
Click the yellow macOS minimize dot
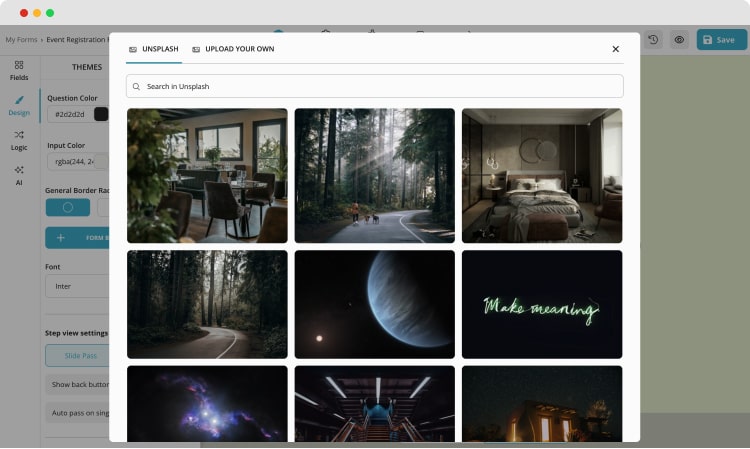[37, 13]
